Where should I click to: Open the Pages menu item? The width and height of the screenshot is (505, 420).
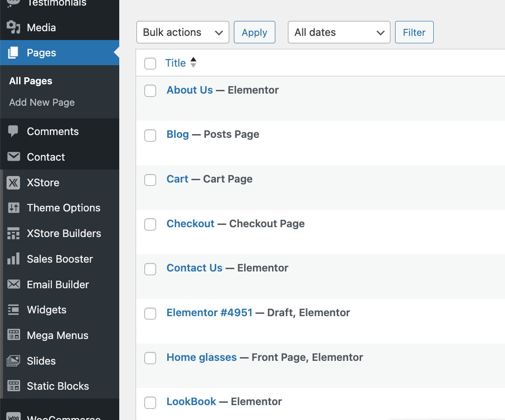pos(60,53)
